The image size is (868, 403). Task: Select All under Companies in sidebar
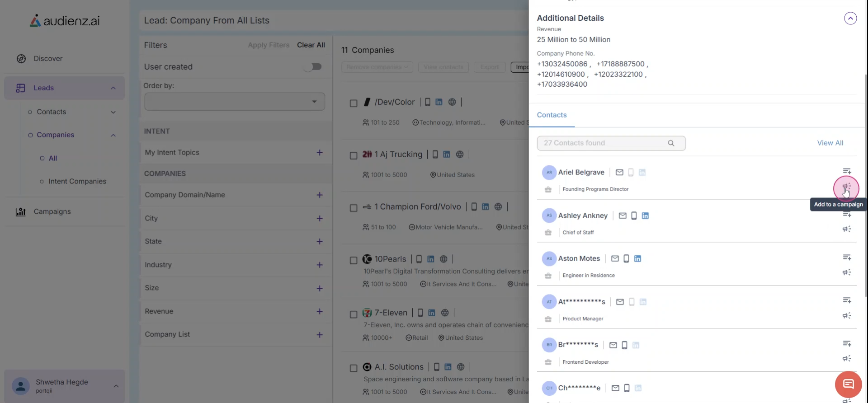(53, 159)
